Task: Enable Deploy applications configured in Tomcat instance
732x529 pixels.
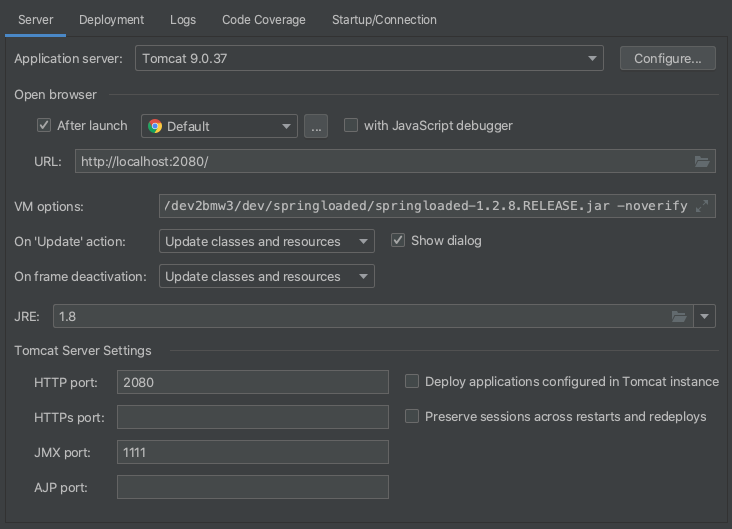Action: click(x=412, y=381)
